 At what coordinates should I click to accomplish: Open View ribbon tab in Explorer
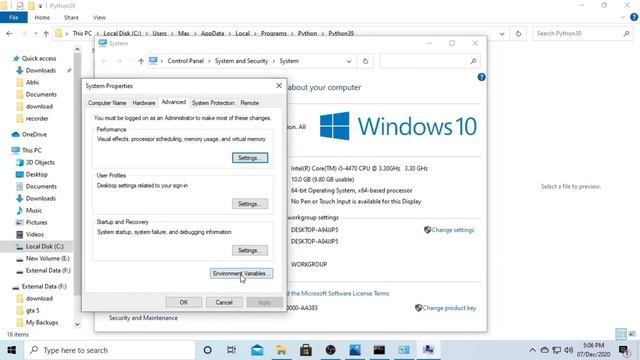(x=99, y=18)
